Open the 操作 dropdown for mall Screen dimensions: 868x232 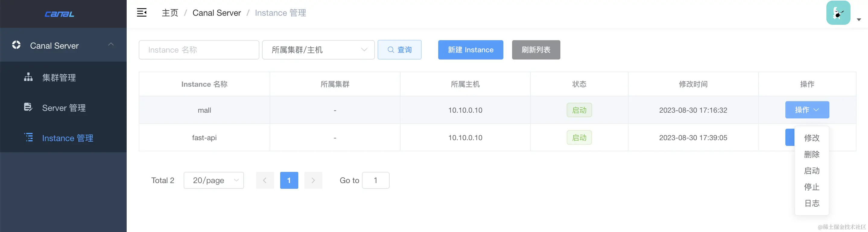point(807,110)
